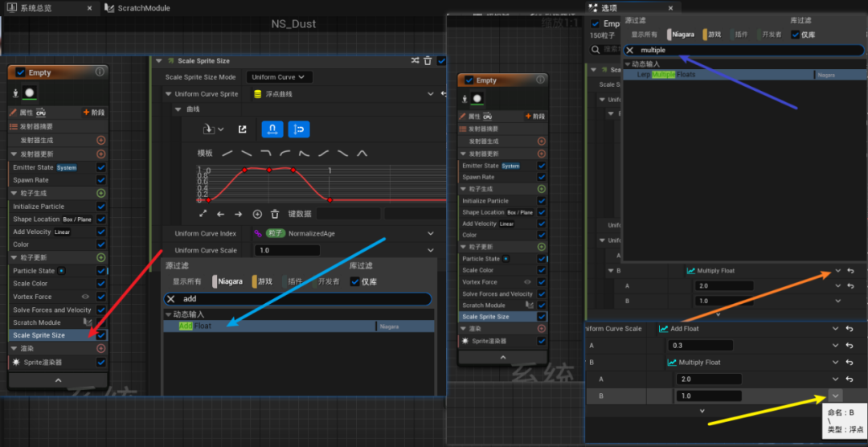This screenshot has width=868, height=447.
Task: Toggle 仅库 checkbox above the 'add' search
Action: [355, 281]
